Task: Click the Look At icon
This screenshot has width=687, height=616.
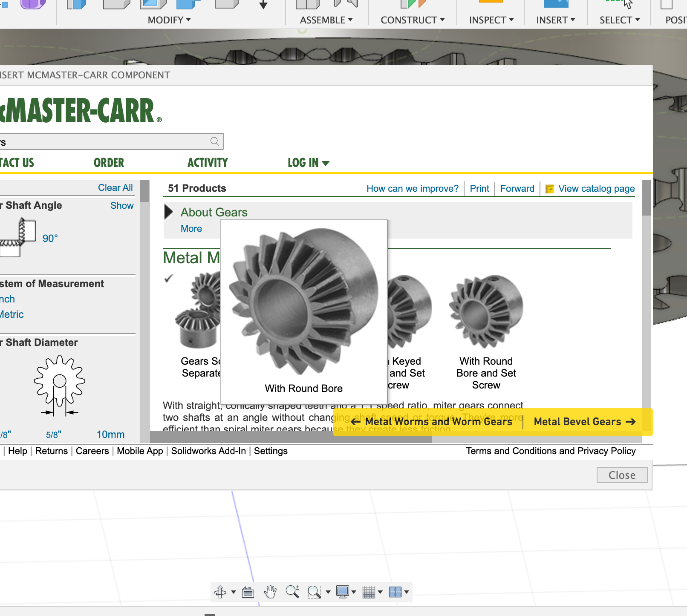Action: (248, 592)
